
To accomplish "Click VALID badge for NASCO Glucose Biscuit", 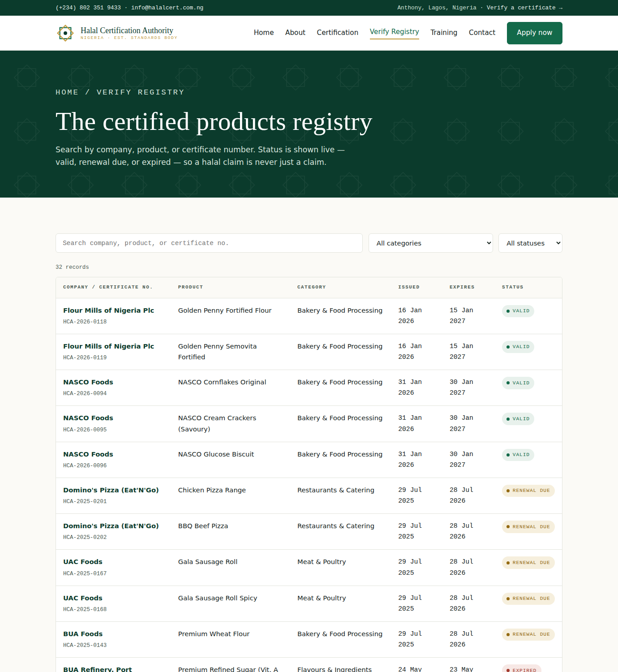I will tap(518, 455).
